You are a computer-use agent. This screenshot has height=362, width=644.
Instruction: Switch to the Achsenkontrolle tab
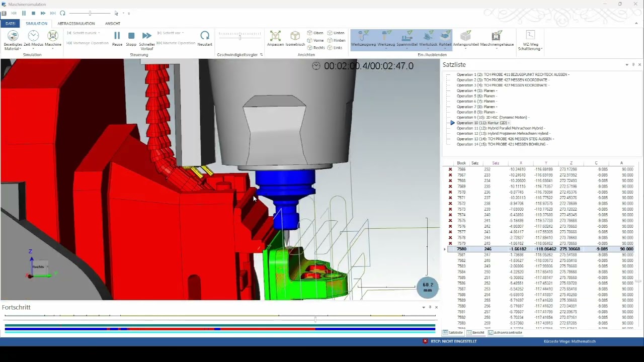pyautogui.click(x=505, y=333)
